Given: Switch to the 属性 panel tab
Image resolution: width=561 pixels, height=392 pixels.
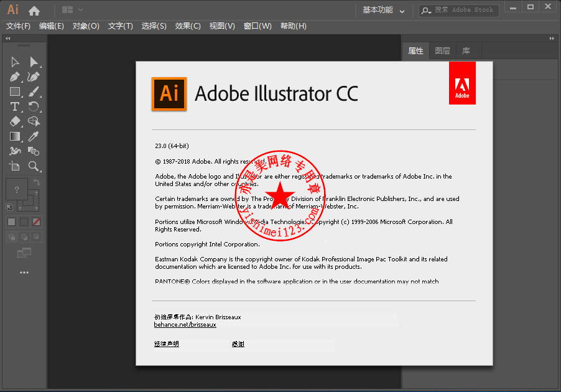Looking at the screenshot, I should tap(415, 51).
